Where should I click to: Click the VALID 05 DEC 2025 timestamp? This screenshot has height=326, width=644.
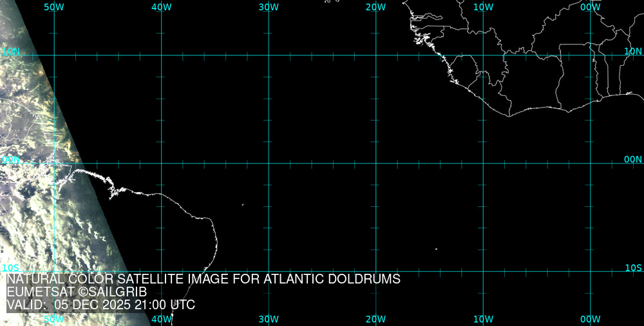coord(100,305)
